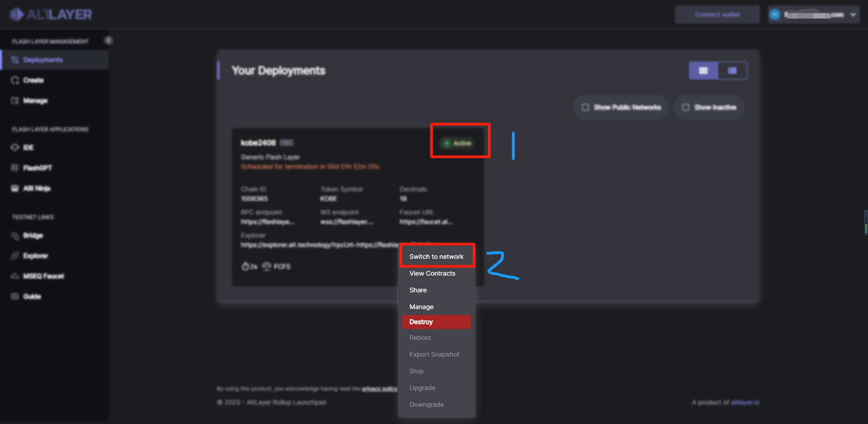Enable Show Inactive checkbox
Image resolution: width=868 pixels, height=424 pixels.
(x=686, y=107)
